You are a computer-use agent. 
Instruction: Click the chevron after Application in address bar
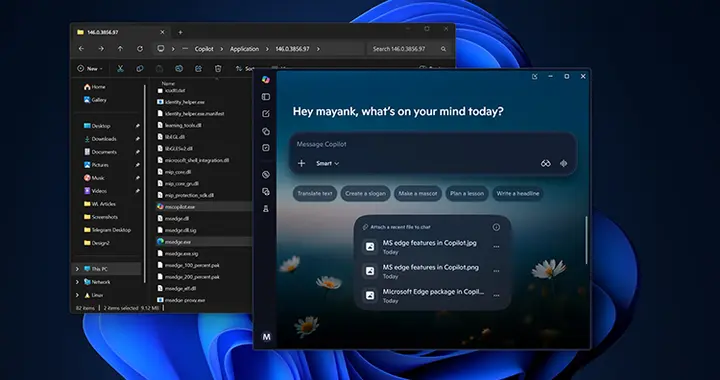[x=267, y=49]
